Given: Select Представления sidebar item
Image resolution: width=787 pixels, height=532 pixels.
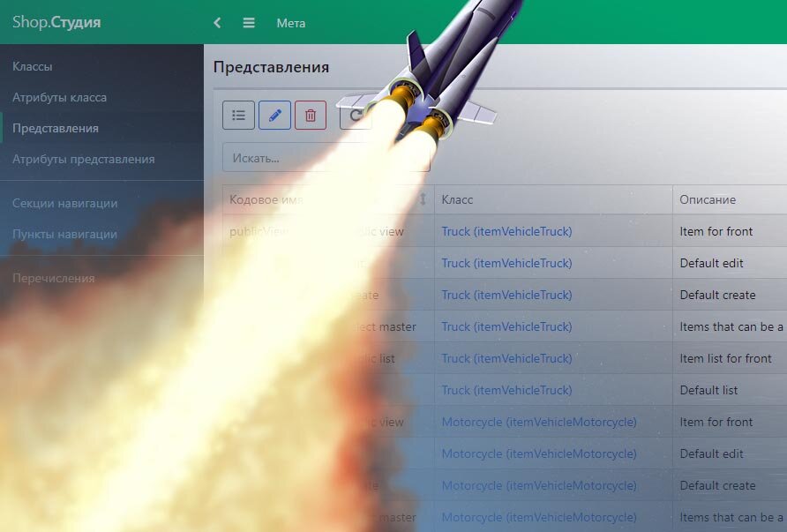Looking at the screenshot, I should point(101,128).
